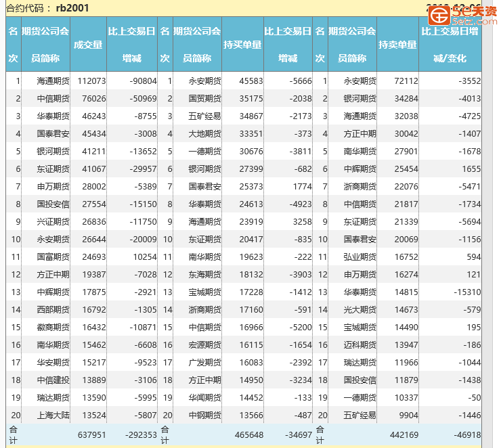Select 华泰期货 with volume 46243
Viewport: 501px width, 448px height.
[x=53, y=116]
